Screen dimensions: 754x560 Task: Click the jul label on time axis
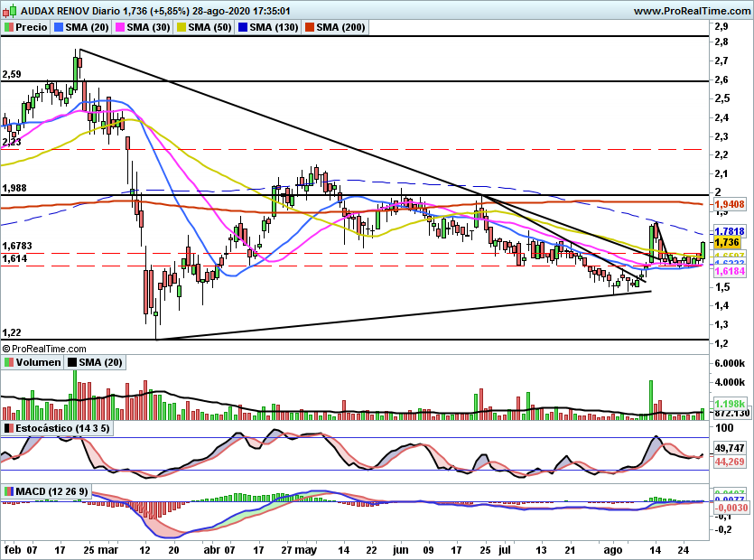(505, 550)
